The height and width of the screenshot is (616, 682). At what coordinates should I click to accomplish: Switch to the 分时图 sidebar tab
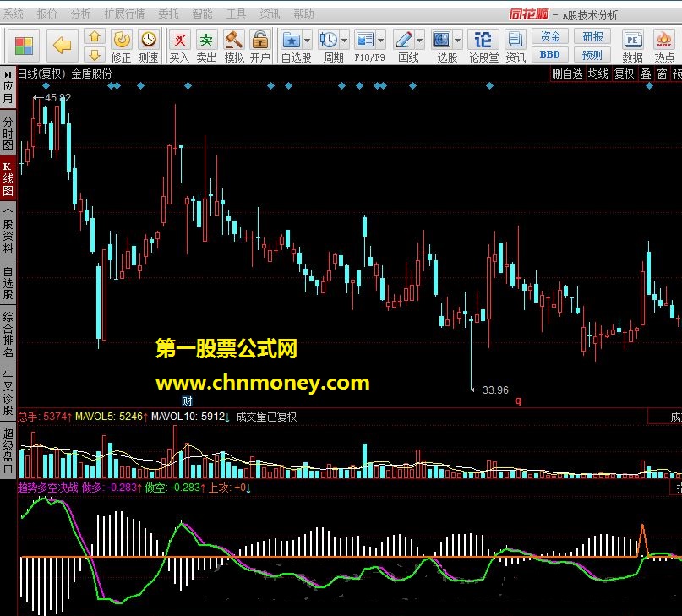(x=8, y=134)
